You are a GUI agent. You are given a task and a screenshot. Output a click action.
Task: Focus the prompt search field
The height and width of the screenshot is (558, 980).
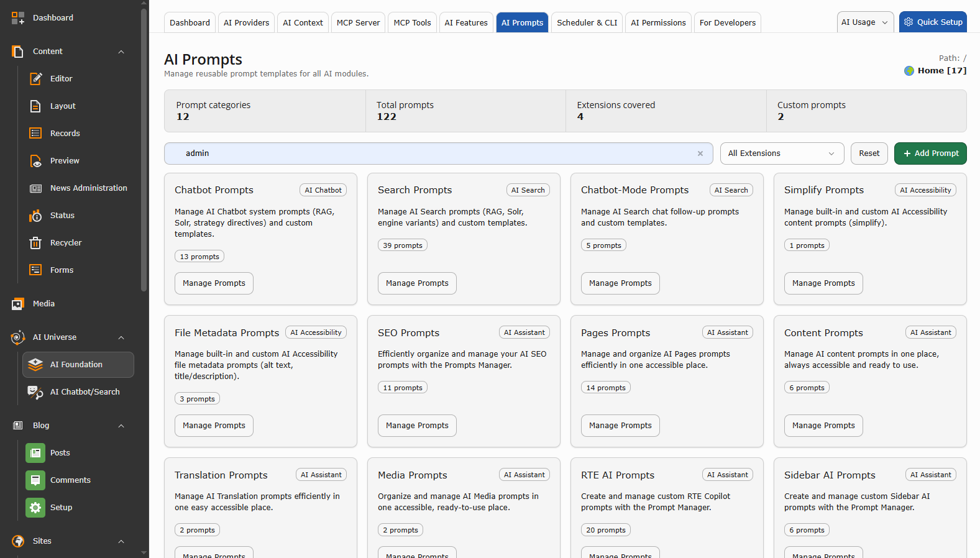click(x=439, y=153)
